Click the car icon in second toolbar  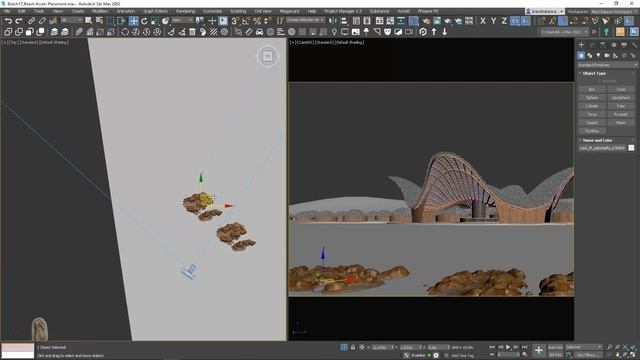[x=260, y=32]
